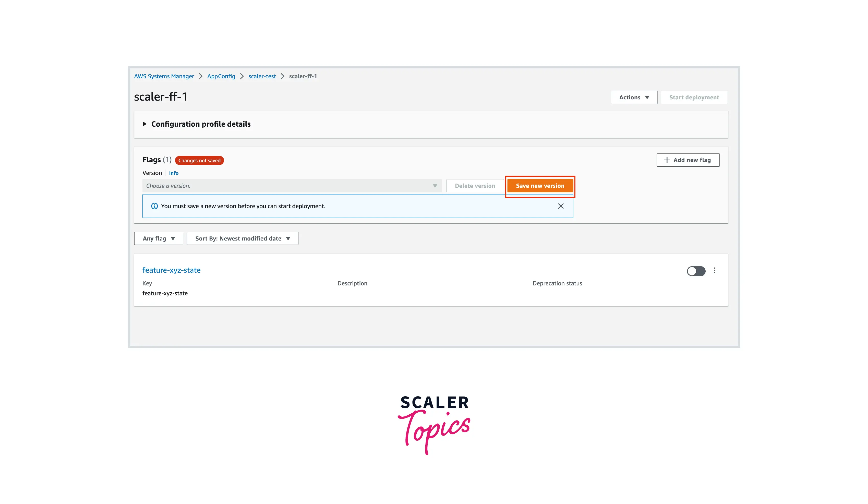Click the Start deployment button
This screenshot has height=504, width=868.
click(x=694, y=98)
